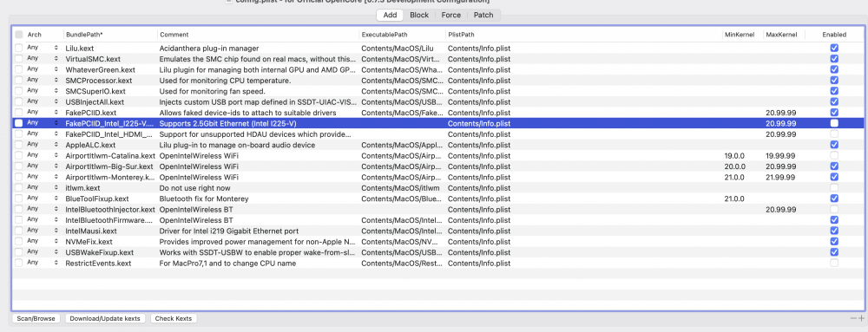Click comment 'Used for monitoring fan speed.'

pyautogui.click(x=213, y=91)
